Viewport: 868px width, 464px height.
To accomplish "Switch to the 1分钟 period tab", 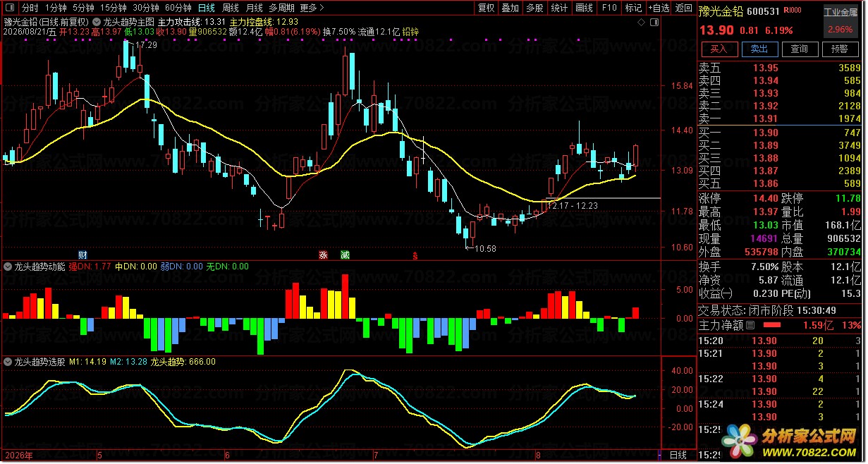I will [x=55, y=8].
